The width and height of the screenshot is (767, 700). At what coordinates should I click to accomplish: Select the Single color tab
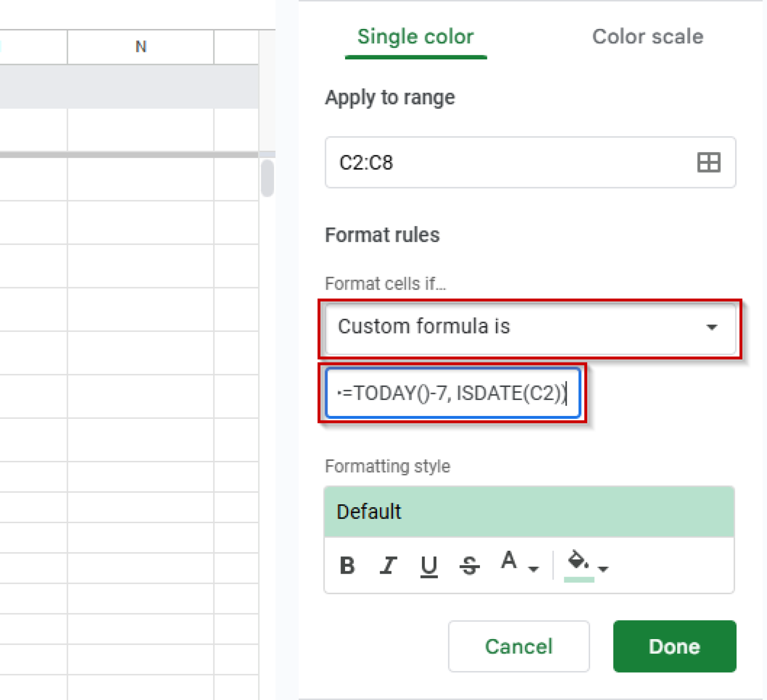point(415,36)
